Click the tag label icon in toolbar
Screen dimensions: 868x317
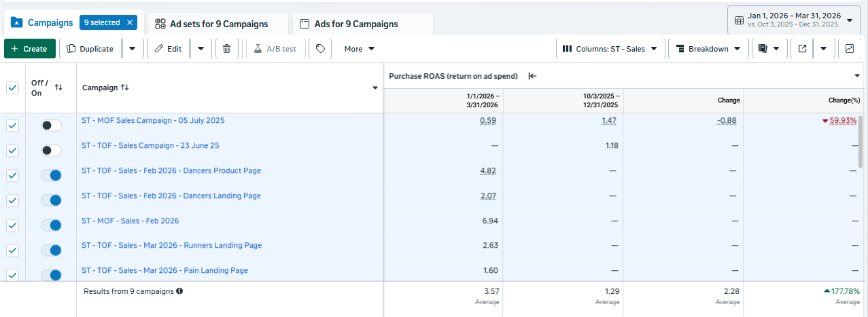coord(320,49)
